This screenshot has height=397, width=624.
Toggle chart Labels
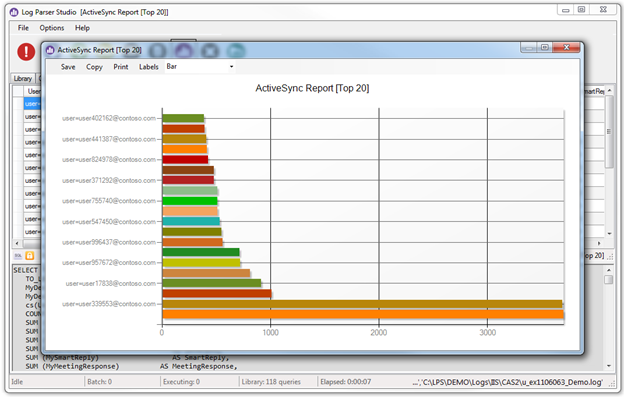(x=149, y=67)
